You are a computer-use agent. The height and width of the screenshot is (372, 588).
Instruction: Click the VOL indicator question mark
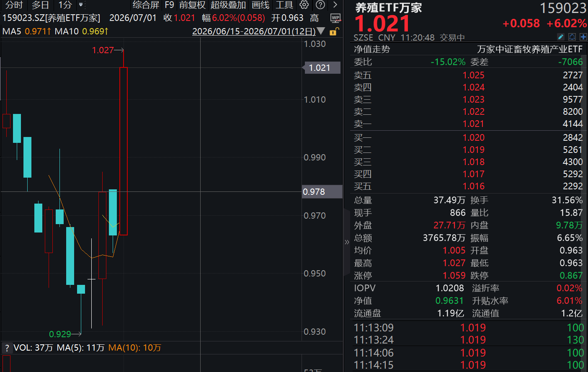coord(7,348)
